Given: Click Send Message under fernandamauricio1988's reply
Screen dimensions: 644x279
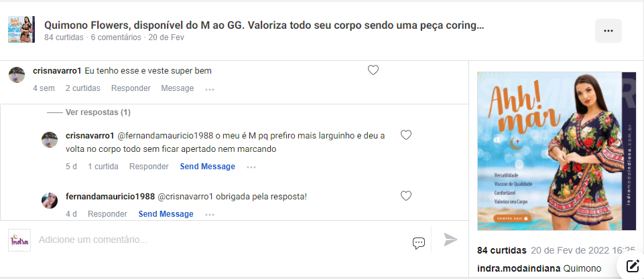Looking at the screenshot, I should (x=166, y=214).
